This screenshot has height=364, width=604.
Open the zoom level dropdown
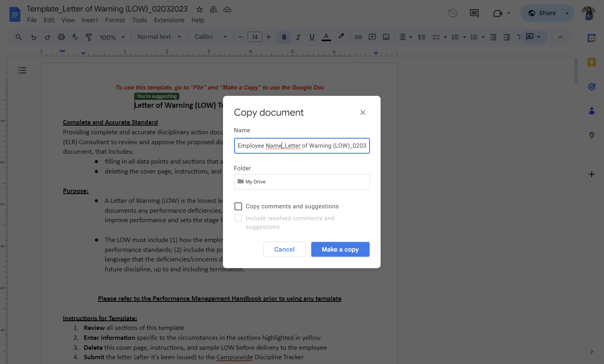click(112, 37)
